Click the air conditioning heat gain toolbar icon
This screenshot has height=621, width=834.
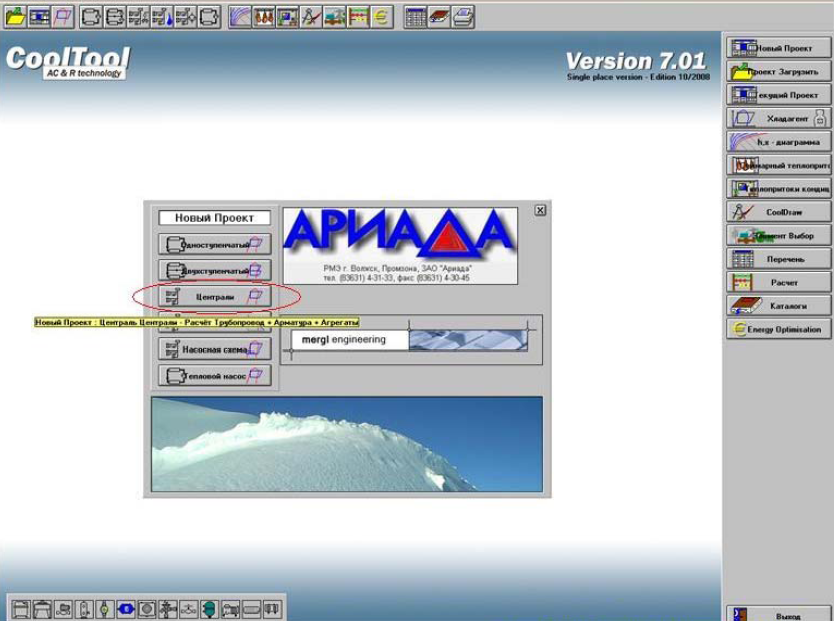pyautogui.click(x=287, y=17)
